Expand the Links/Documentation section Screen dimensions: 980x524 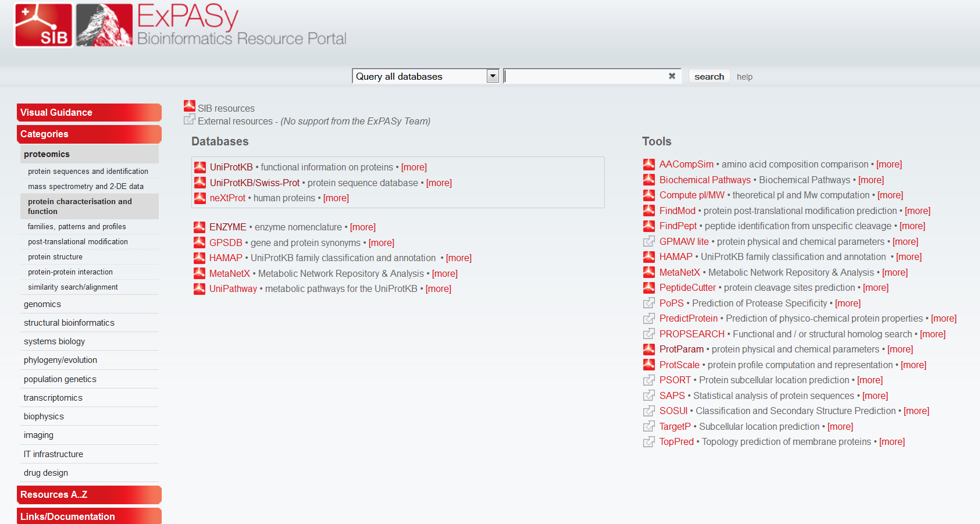coord(89,516)
